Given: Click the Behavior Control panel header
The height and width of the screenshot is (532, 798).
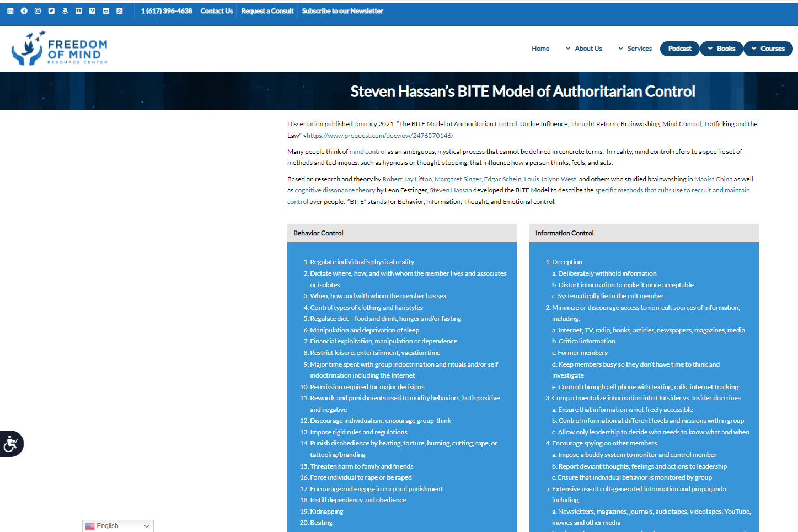Looking at the screenshot, I should [x=402, y=233].
